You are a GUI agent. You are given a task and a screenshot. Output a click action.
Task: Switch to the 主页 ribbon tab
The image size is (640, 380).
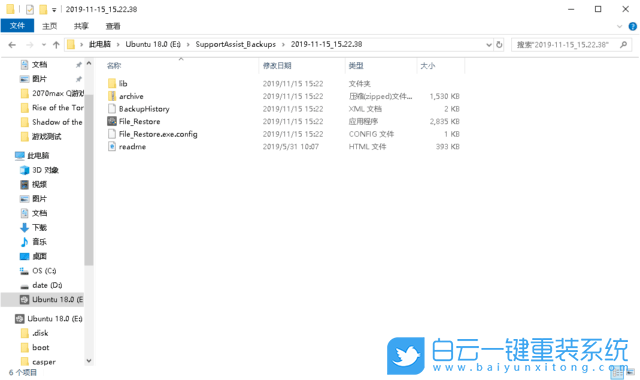(x=49, y=26)
